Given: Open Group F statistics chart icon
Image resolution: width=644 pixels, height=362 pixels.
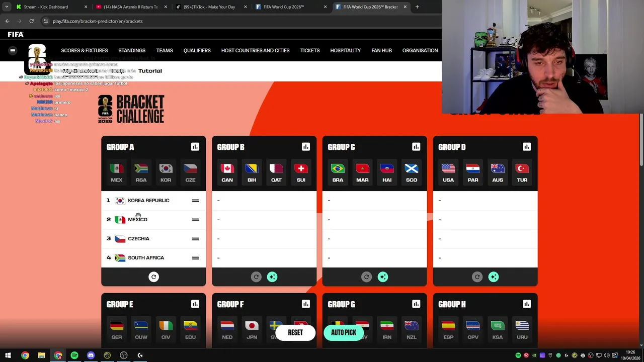Looking at the screenshot, I should point(306,304).
